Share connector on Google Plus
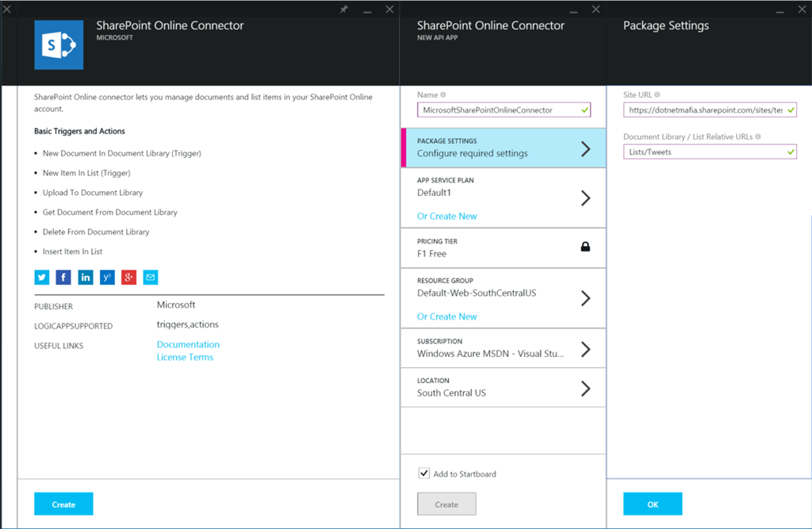Viewport: 812px width, 529px height. click(129, 278)
